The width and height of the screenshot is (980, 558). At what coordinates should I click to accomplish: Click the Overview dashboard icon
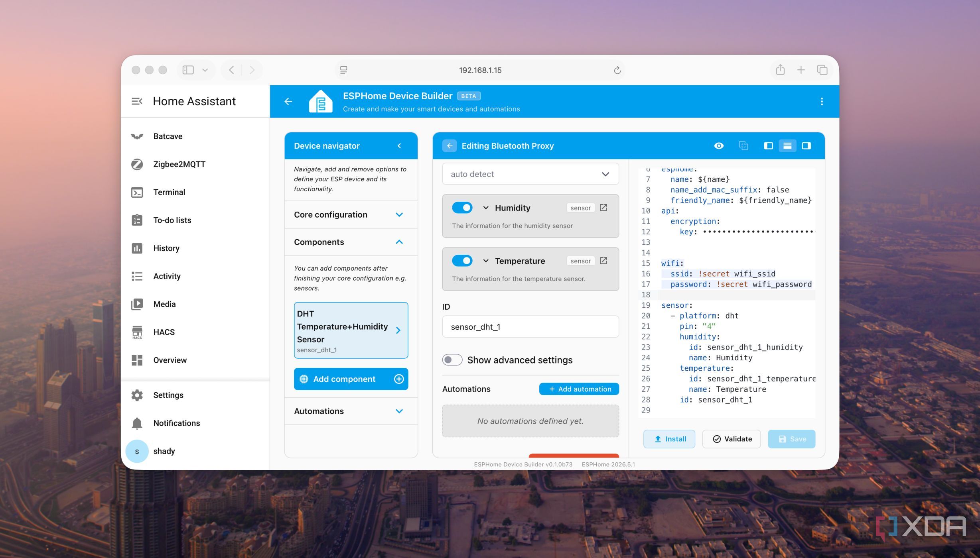(137, 360)
